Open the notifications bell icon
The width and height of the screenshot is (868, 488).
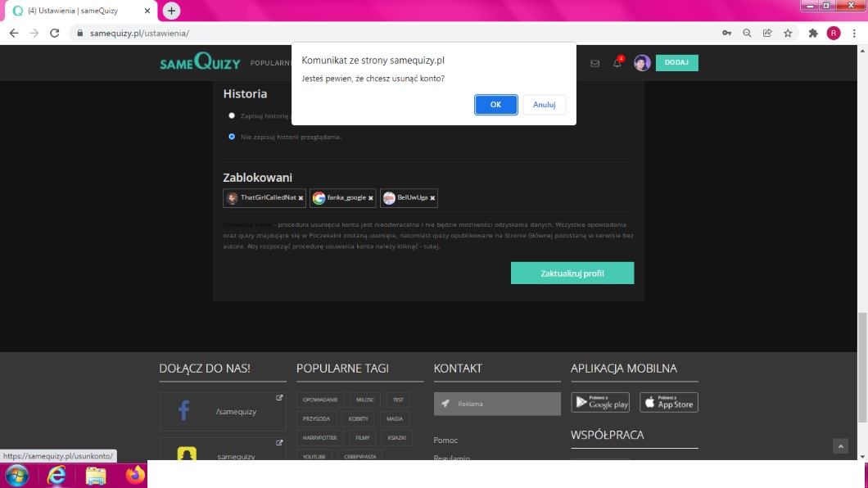click(x=617, y=63)
